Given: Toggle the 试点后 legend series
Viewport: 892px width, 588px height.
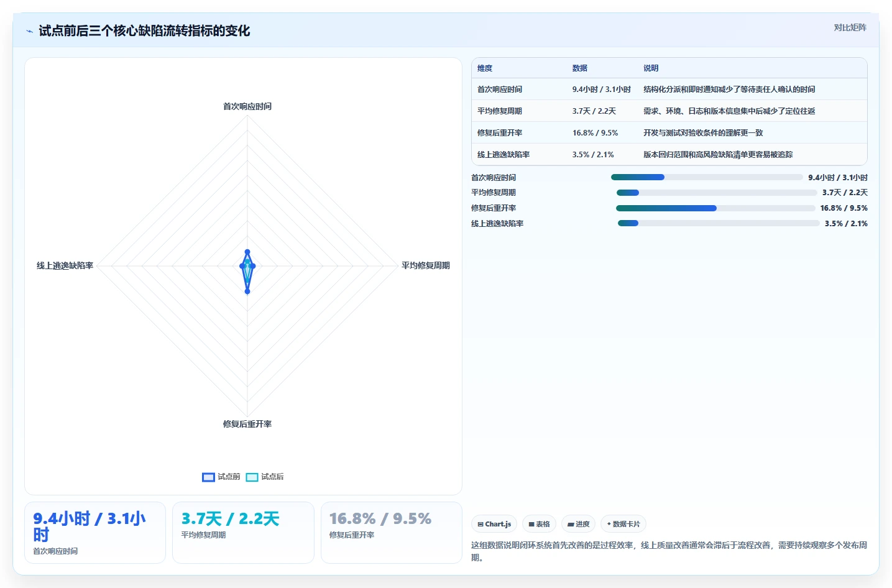Looking at the screenshot, I should click(265, 477).
